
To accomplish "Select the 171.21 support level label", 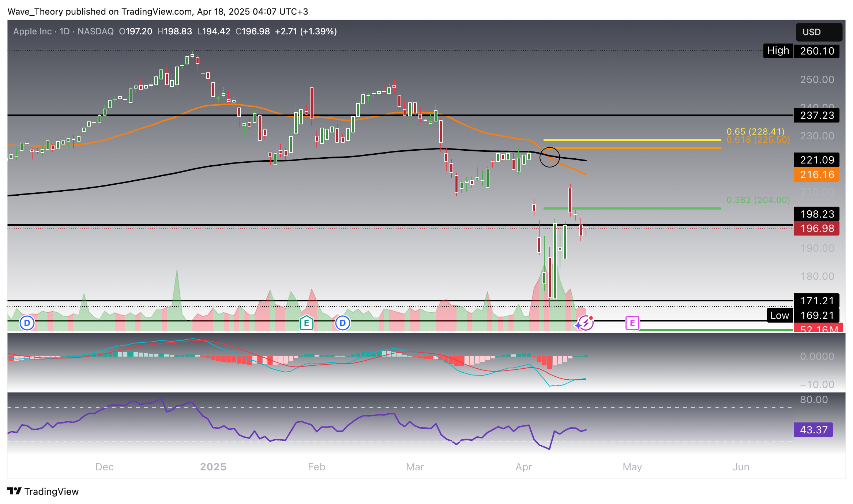I will [x=816, y=301].
